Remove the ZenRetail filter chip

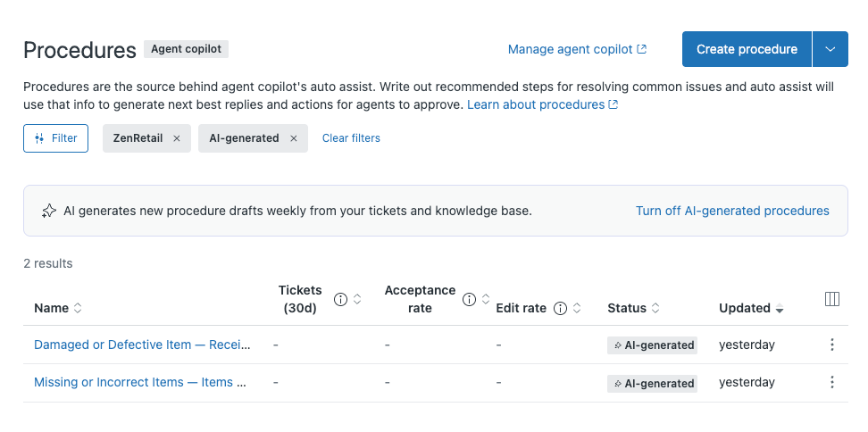[x=176, y=138]
